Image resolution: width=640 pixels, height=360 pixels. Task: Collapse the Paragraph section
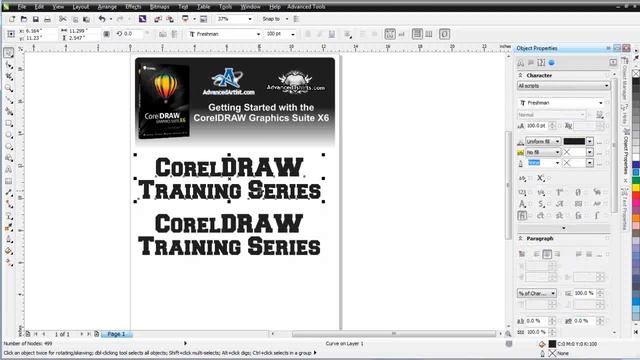tap(520, 238)
